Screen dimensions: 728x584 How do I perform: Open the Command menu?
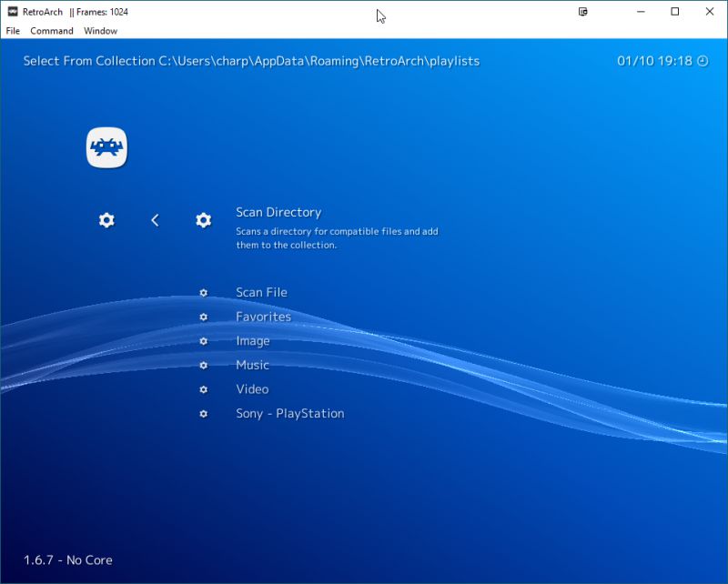tap(51, 30)
